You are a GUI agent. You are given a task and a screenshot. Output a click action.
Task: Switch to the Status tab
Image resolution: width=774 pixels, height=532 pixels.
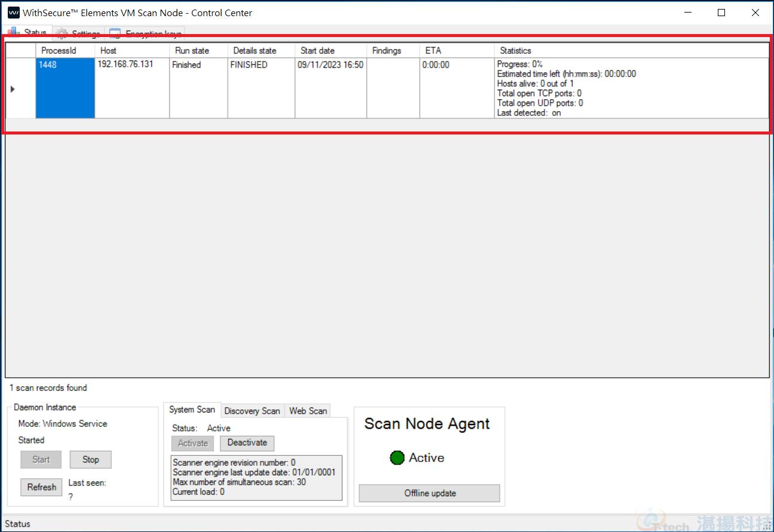point(28,32)
